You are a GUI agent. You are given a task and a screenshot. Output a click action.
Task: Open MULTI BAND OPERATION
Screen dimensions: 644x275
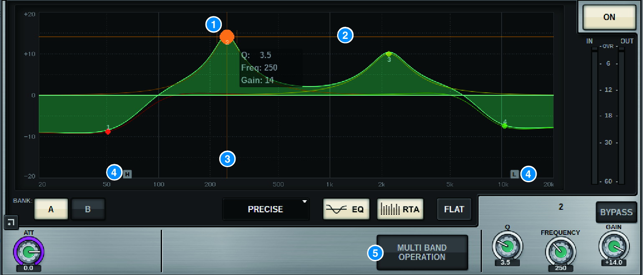[422, 252]
